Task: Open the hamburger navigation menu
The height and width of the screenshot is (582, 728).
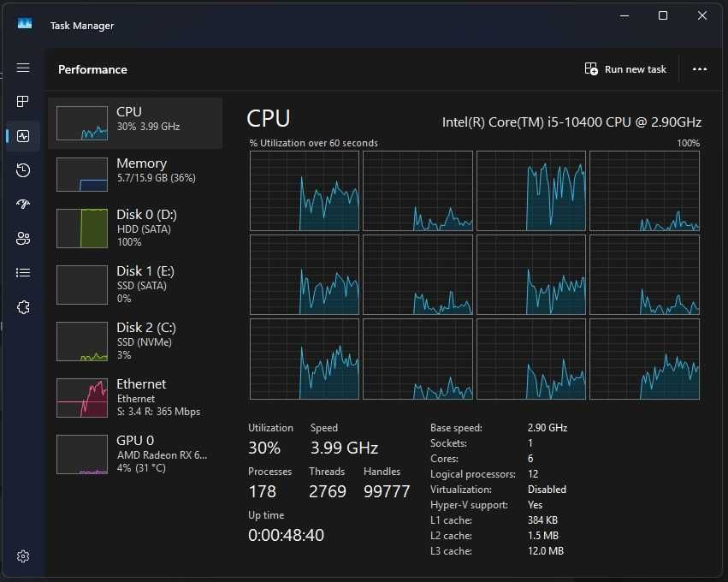Action: (x=23, y=68)
